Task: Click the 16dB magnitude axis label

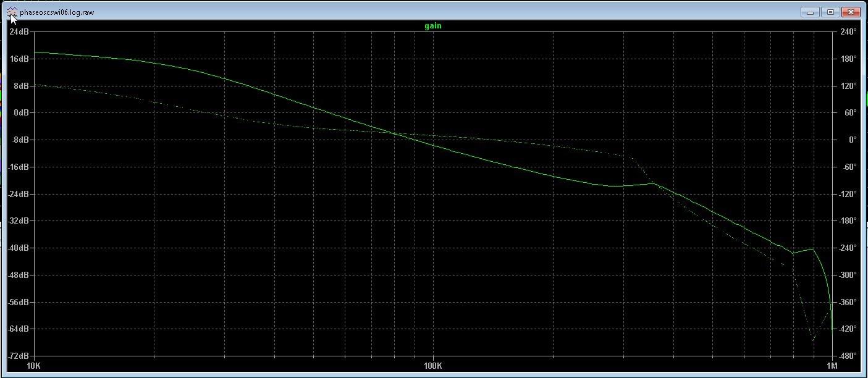Action: point(20,59)
